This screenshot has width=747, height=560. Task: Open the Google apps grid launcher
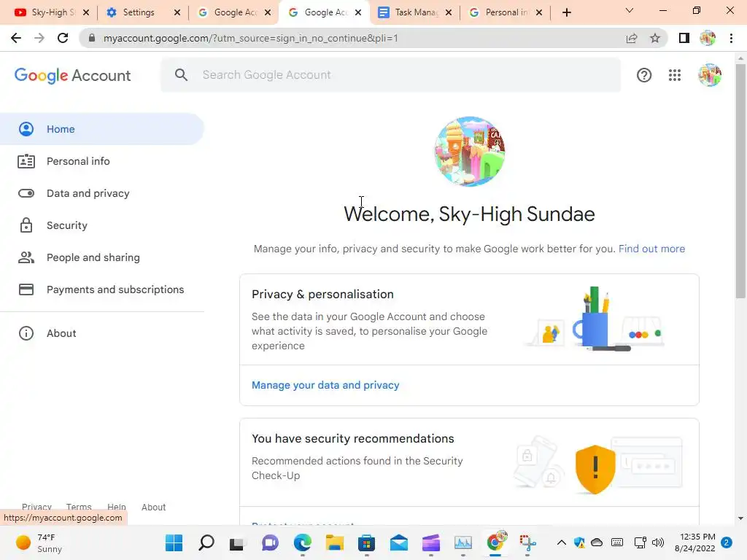(x=675, y=75)
